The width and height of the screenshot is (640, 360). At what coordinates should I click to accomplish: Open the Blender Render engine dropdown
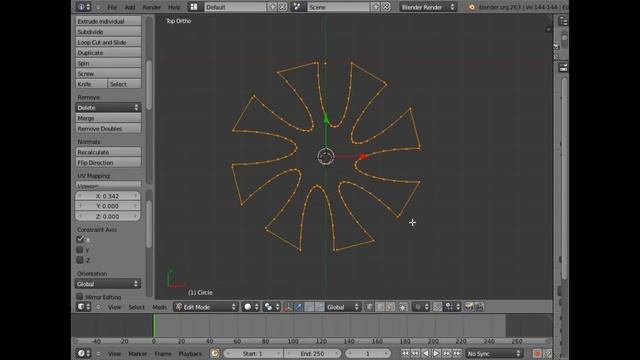428,7
